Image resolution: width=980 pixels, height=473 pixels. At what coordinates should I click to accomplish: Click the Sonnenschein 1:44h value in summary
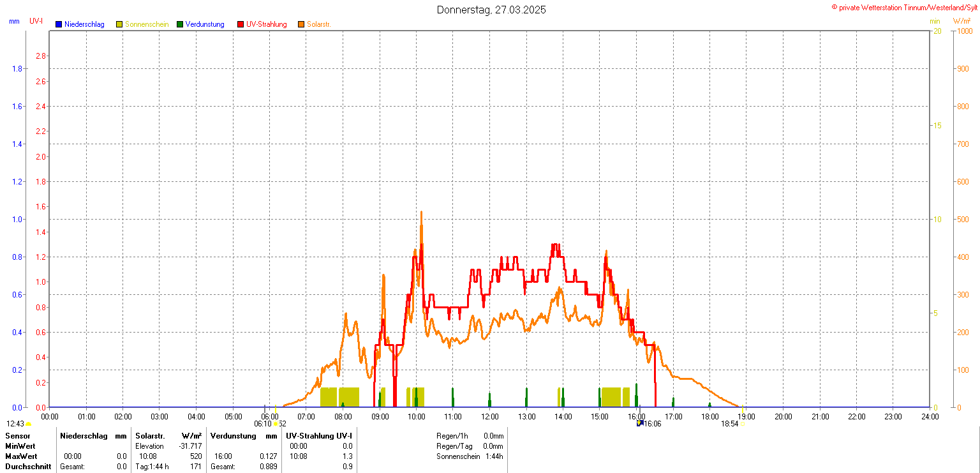tap(470, 456)
